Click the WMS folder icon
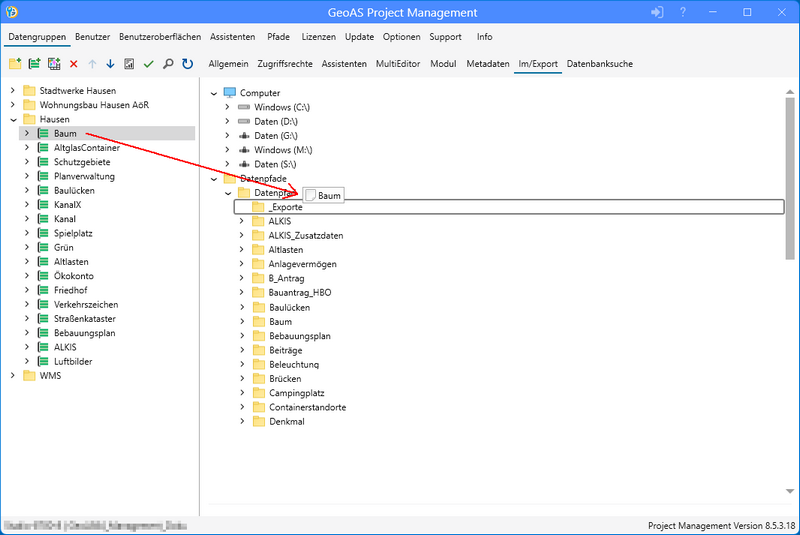 (x=30, y=376)
